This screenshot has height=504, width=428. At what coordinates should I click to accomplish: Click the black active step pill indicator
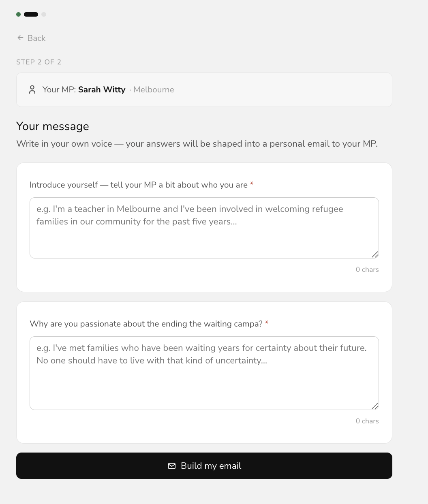(31, 14)
